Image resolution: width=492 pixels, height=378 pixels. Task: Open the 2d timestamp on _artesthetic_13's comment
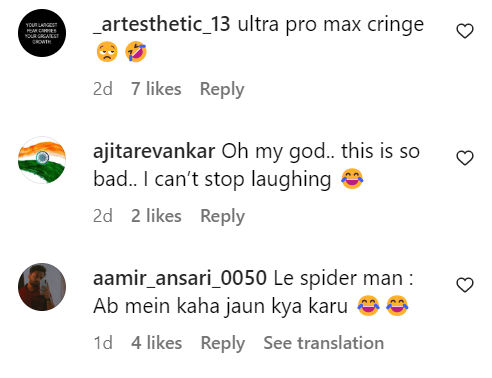103,89
